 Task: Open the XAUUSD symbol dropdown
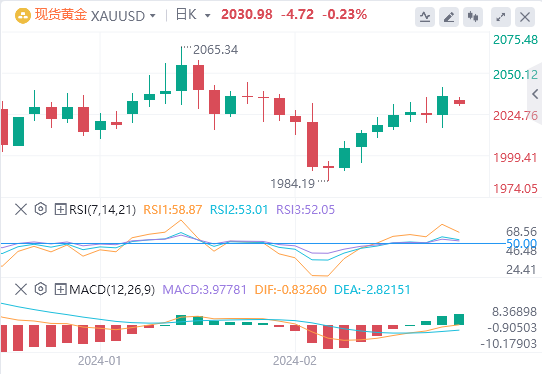(152, 16)
